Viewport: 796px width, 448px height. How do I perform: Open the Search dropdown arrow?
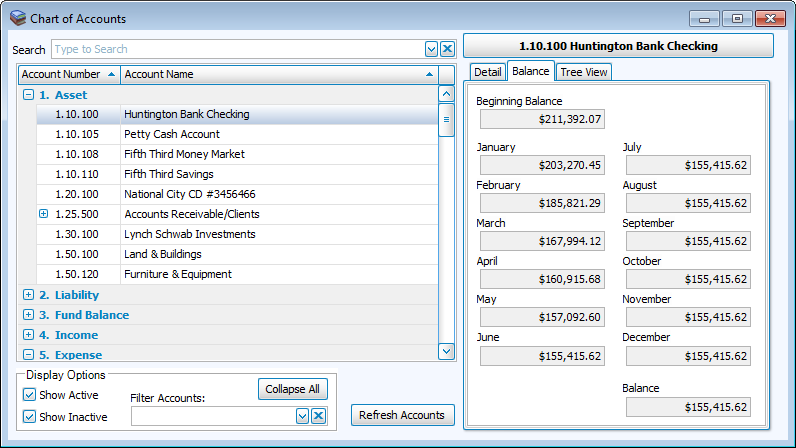pos(431,49)
